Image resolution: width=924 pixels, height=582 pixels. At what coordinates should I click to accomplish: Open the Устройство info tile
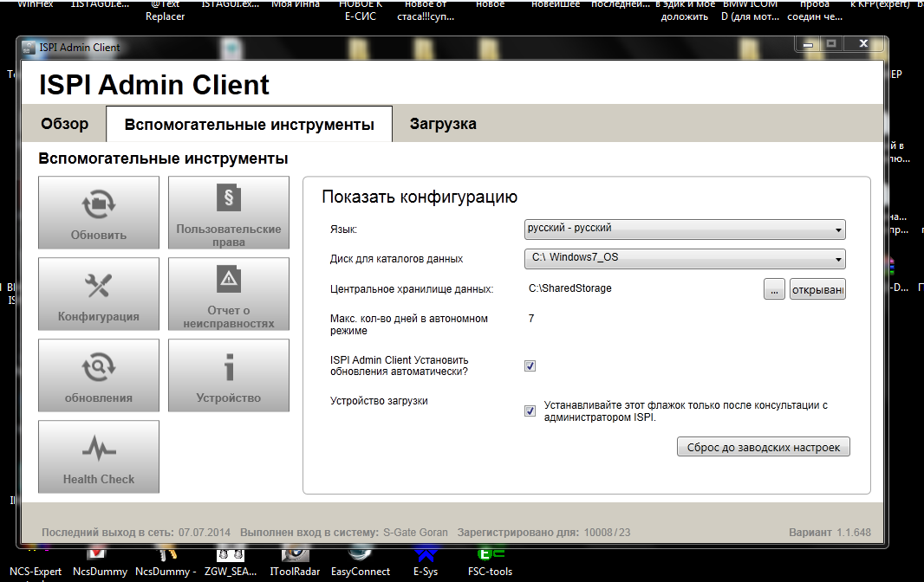click(x=229, y=375)
